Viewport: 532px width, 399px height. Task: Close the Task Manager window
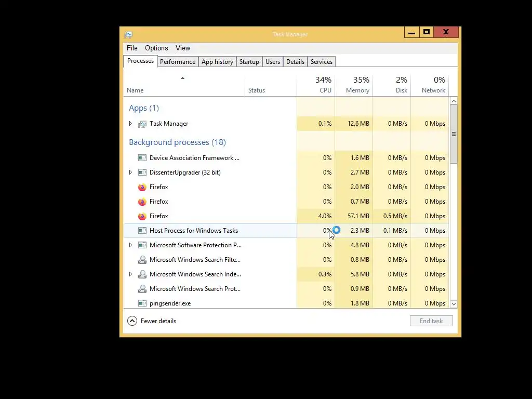[x=446, y=32]
